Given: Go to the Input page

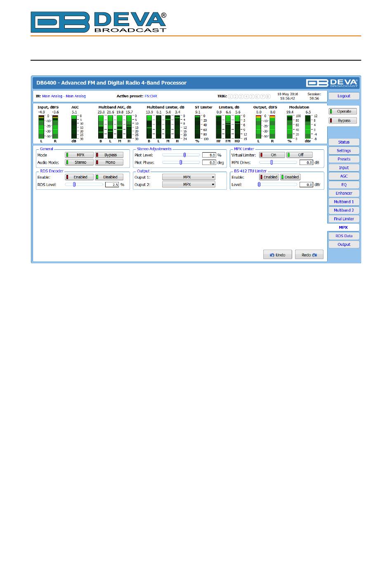Looking at the screenshot, I should click(x=344, y=167).
